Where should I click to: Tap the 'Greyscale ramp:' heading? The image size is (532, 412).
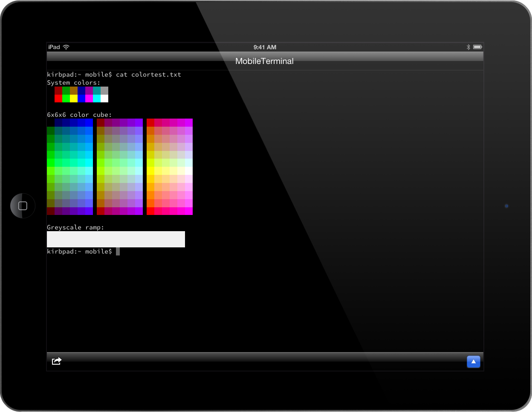[x=75, y=227]
